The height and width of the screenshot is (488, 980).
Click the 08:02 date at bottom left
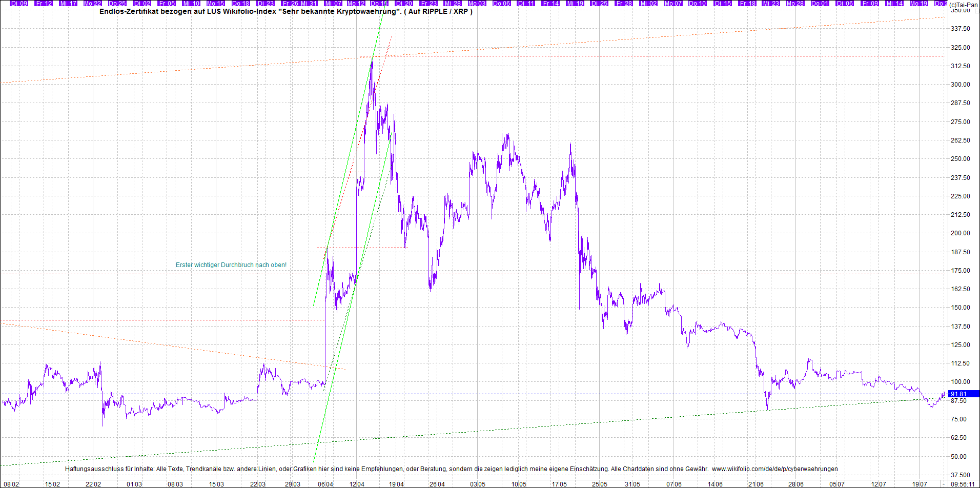11,484
